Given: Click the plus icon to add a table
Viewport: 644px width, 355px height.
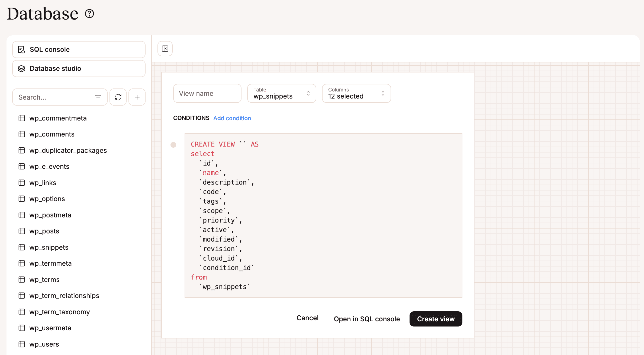Looking at the screenshot, I should pyautogui.click(x=137, y=97).
